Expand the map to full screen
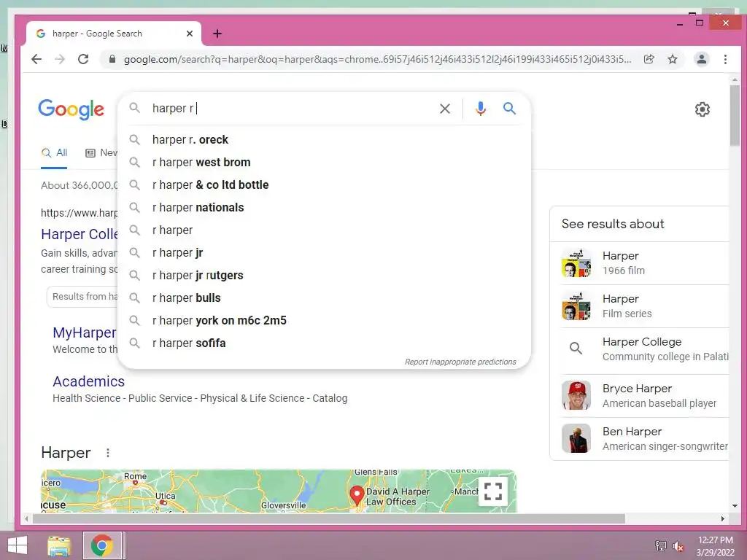Viewport: 747px width, 560px height. point(492,491)
